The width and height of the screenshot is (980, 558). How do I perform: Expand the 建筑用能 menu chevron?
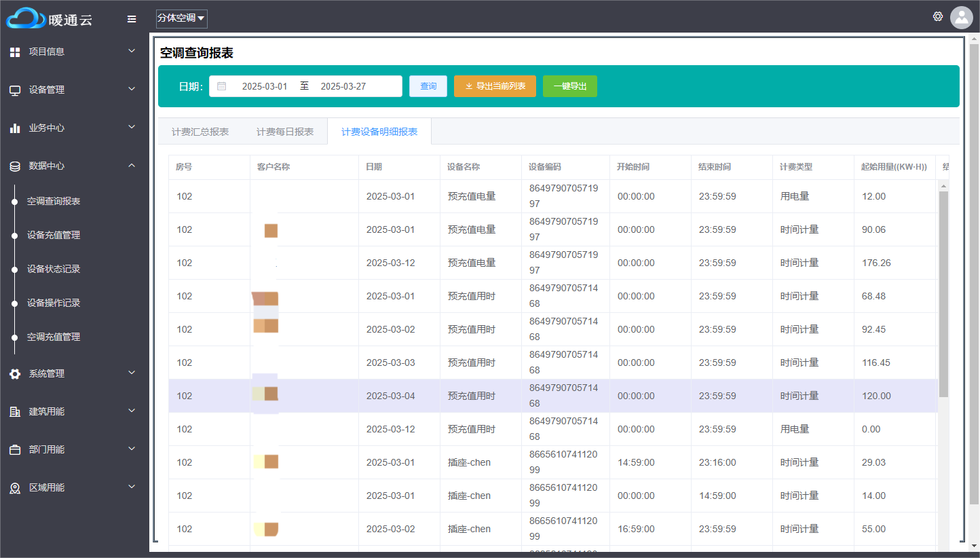(x=132, y=410)
